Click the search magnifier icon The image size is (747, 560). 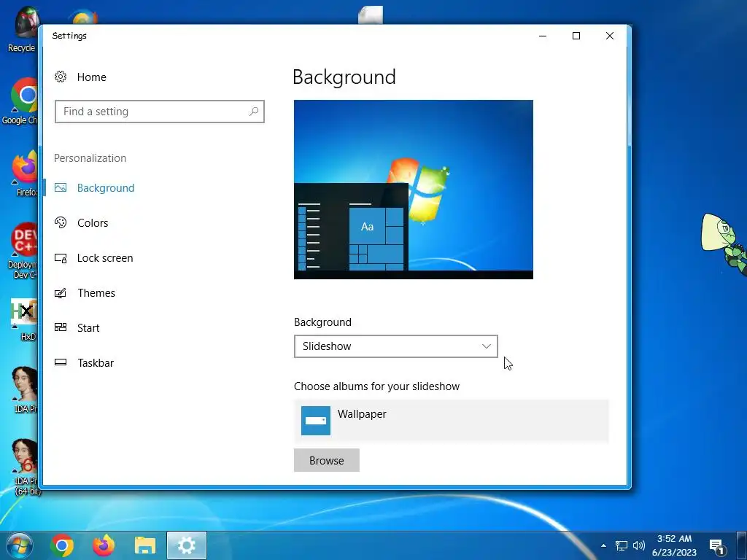[x=254, y=112]
